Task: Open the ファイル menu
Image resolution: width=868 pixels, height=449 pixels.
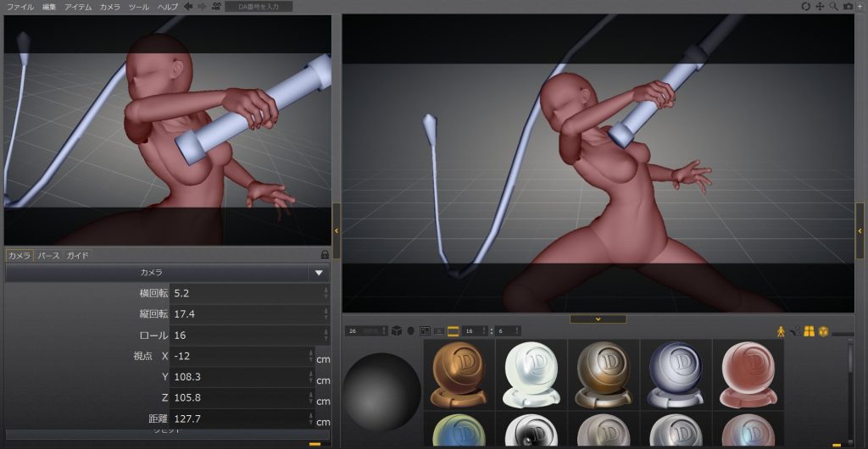Action: coord(20,7)
